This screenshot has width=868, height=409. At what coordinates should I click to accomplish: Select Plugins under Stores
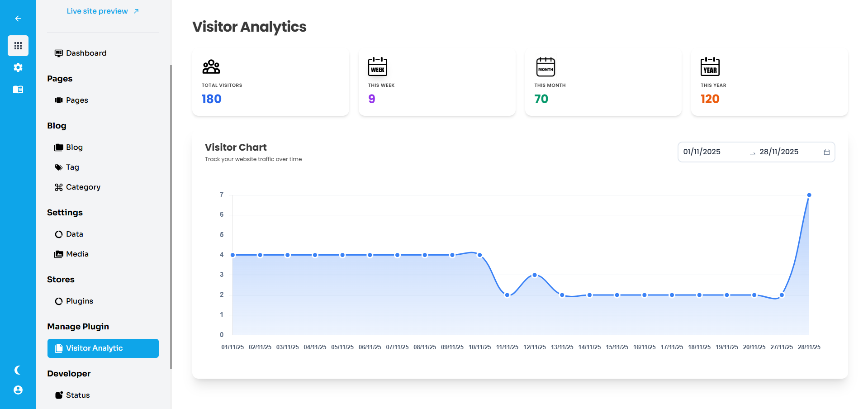pos(79,301)
